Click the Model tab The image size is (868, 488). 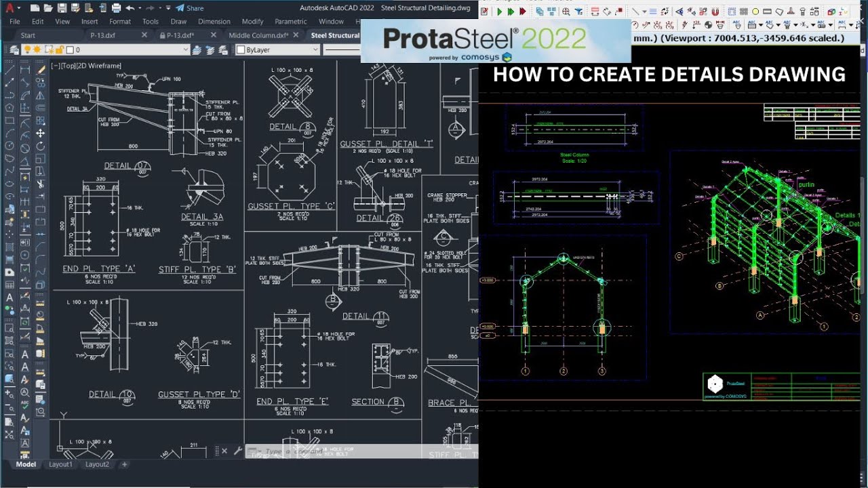coord(26,464)
